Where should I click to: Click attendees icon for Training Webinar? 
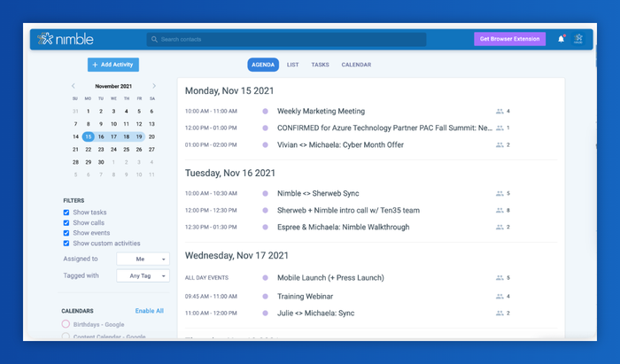coord(500,297)
